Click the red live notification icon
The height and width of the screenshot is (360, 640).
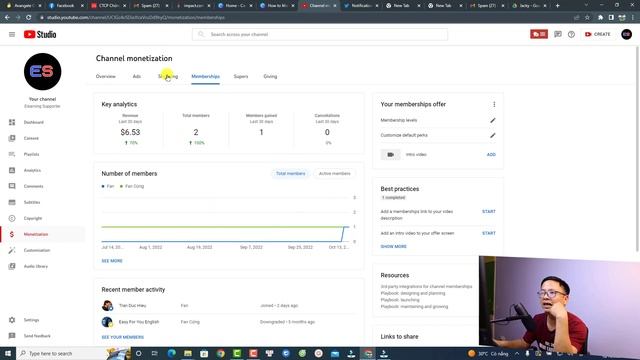(539, 34)
